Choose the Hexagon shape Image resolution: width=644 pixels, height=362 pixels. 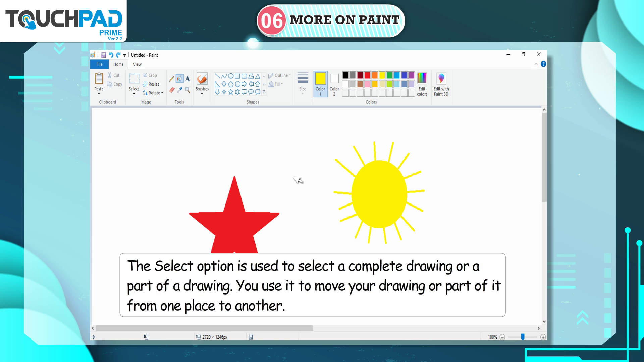(237, 84)
